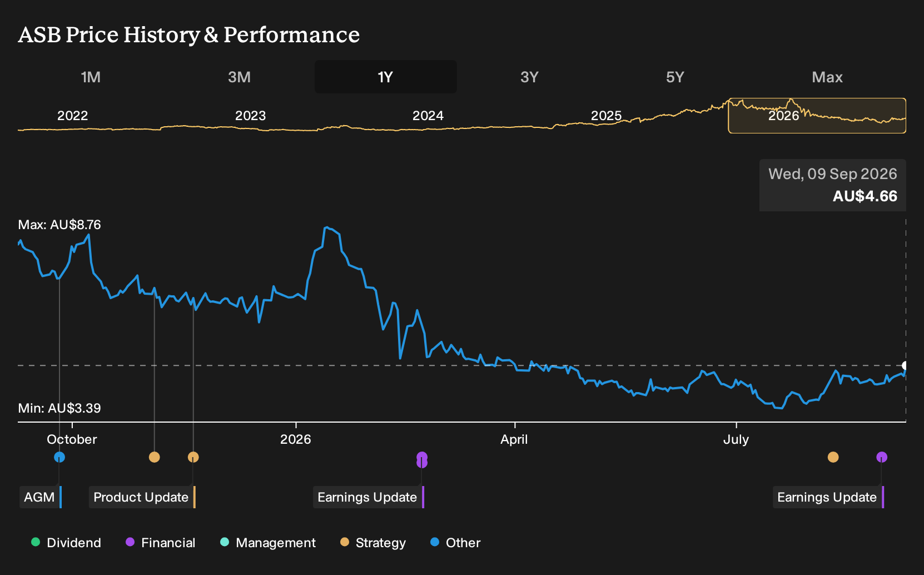924x575 pixels.
Task: Toggle the Financial legend filter
Action: 161,543
